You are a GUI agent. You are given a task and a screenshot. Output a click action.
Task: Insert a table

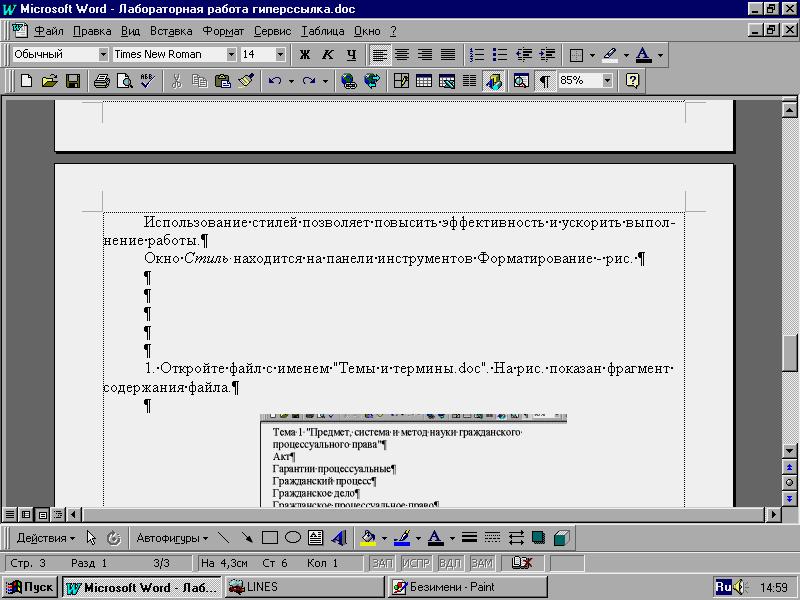424,81
